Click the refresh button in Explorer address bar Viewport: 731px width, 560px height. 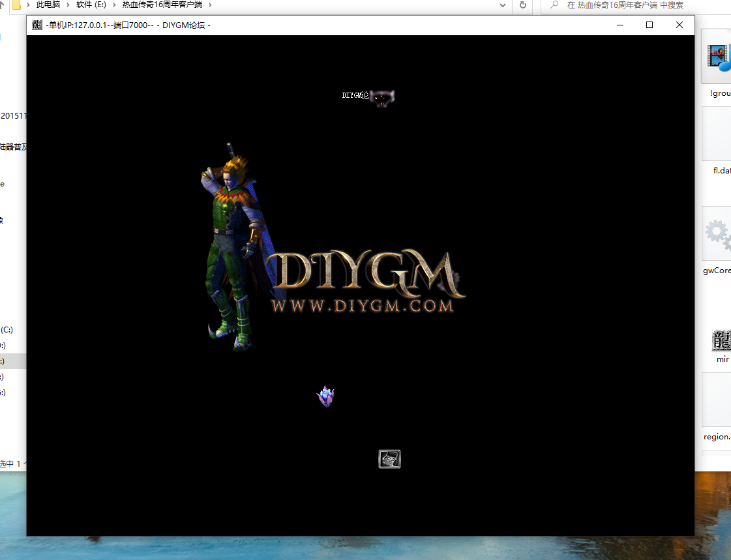[x=522, y=5]
